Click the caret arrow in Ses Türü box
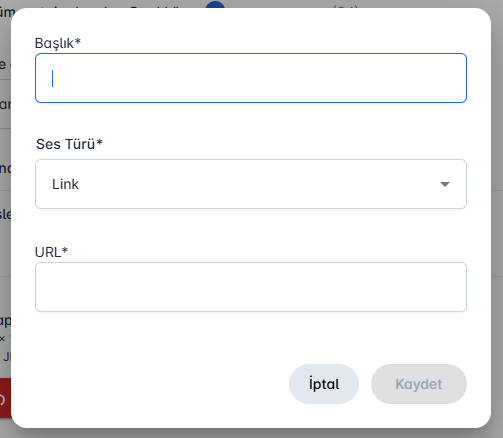 (x=445, y=184)
